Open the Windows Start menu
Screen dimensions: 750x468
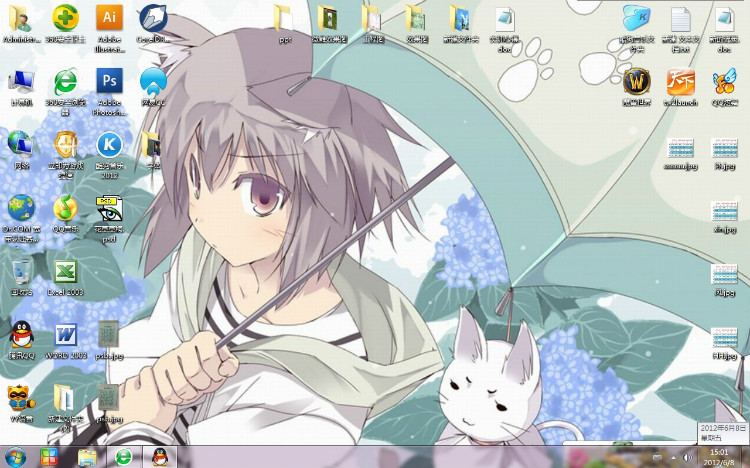[x=16, y=457]
